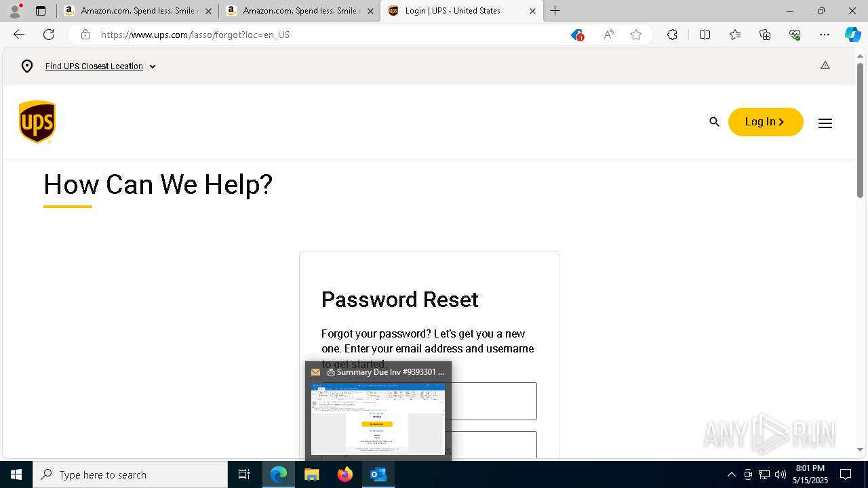Open browser Extensions icon

click(x=672, y=35)
